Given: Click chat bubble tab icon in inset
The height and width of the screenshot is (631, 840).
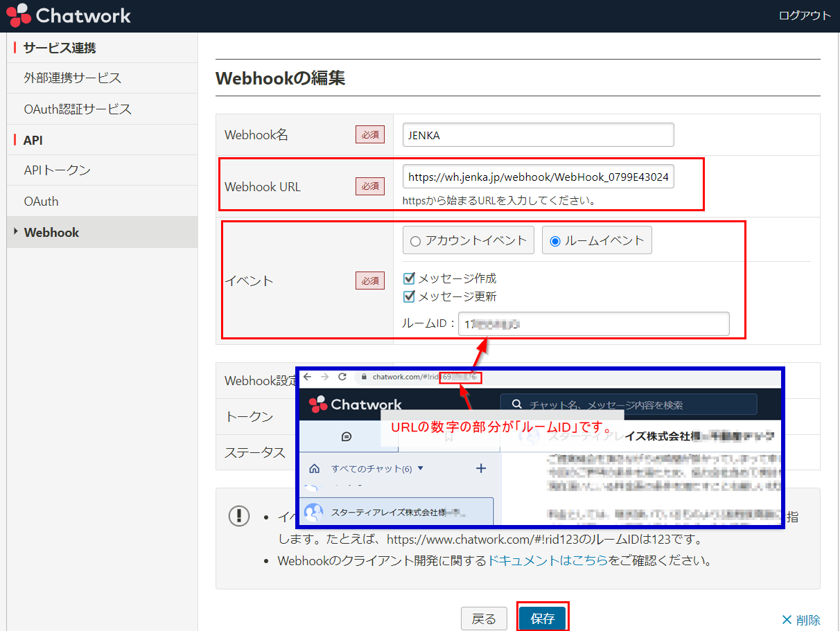Looking at the screenshot, I should [x=347, y=436].
